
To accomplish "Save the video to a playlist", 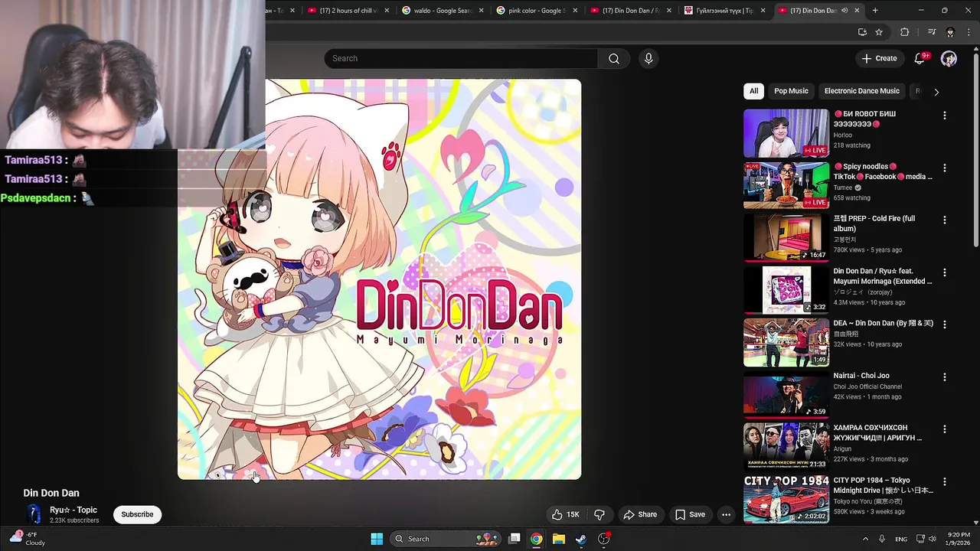I will click(x=690, y=514).
